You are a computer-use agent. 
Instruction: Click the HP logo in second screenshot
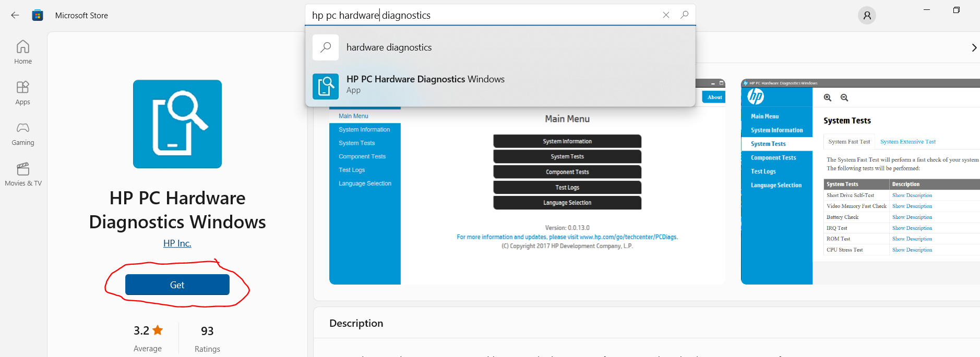coord(756,96)
